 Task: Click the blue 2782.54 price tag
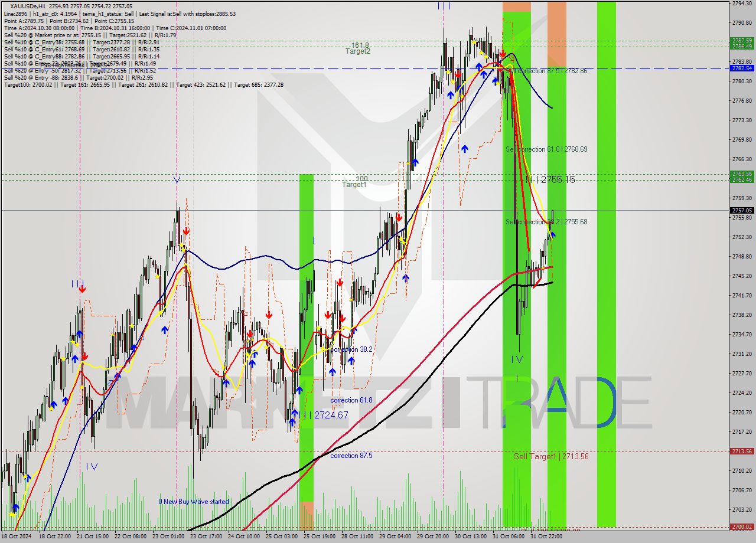click(742, 68)
